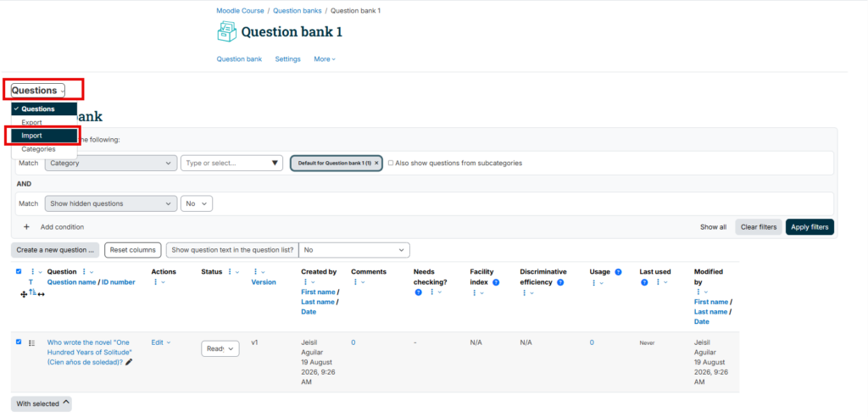Open the help icon under Last used

click(645, 282)
